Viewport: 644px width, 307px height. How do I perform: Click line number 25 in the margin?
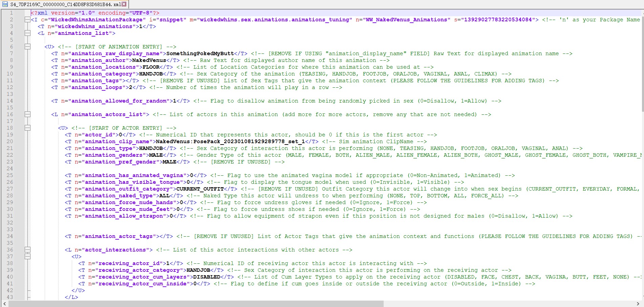[x=10, y=175]
